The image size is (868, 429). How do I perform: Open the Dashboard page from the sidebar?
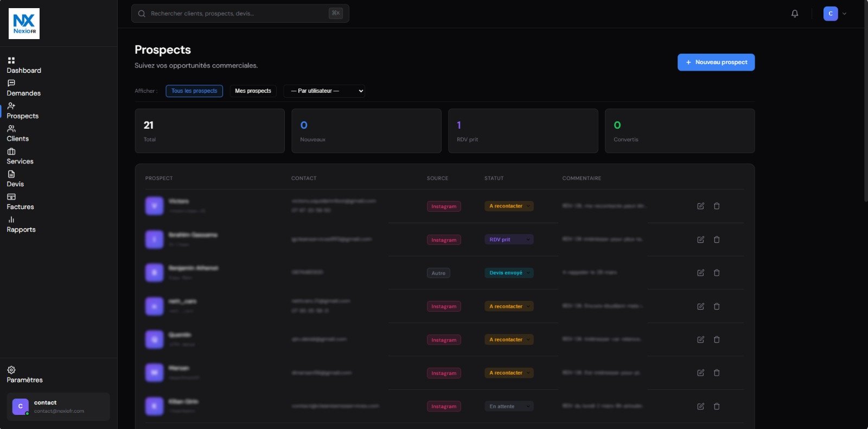tap(24, 65)
